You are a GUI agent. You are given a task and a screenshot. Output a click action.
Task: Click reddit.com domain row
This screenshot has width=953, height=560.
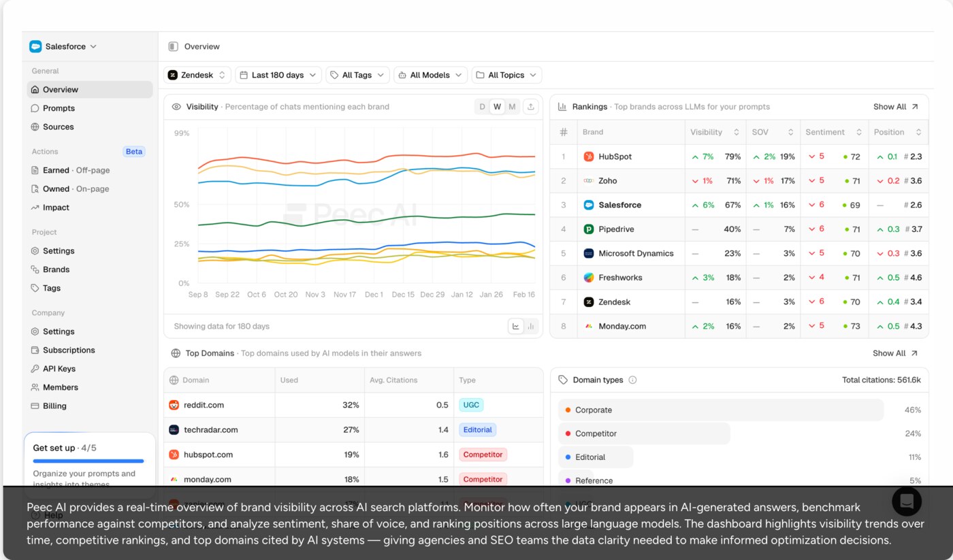pos(354,405)
